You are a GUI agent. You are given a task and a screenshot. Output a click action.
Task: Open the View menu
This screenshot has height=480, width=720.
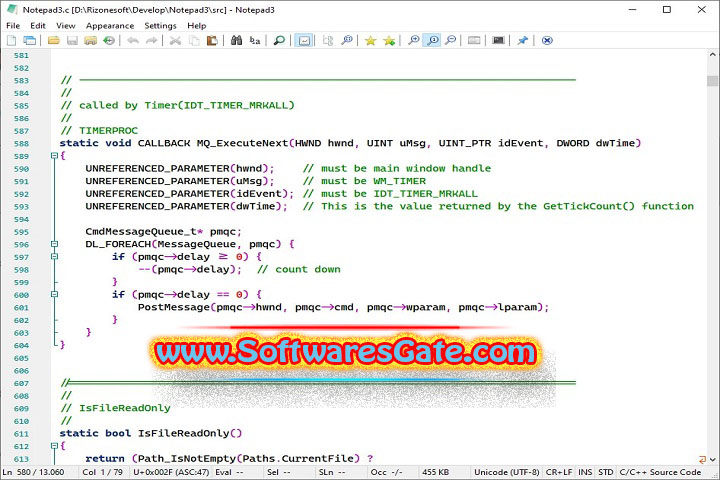coord(66,26)
